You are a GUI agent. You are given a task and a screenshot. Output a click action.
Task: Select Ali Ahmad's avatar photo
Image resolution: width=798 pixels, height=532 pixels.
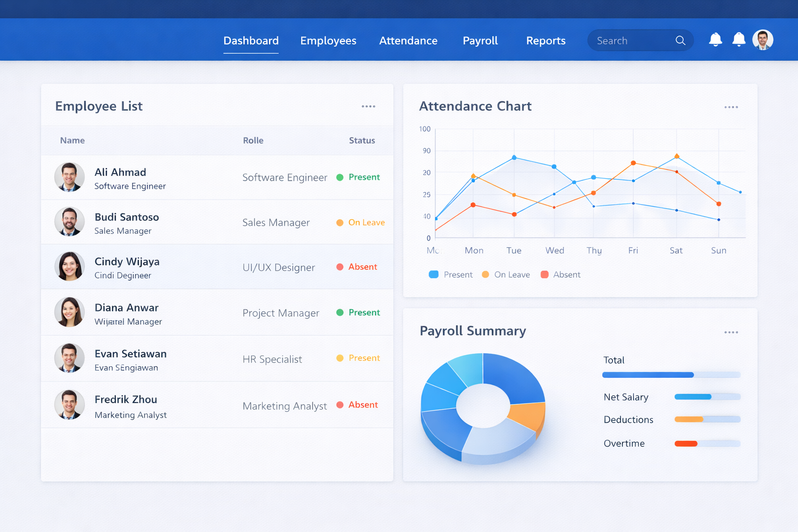tap(70, 177)
